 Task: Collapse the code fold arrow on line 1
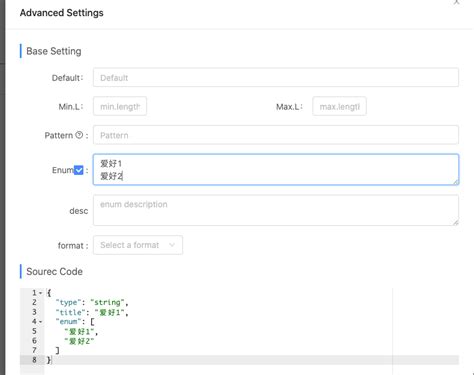pyautogui.click(x=40, y=293)
